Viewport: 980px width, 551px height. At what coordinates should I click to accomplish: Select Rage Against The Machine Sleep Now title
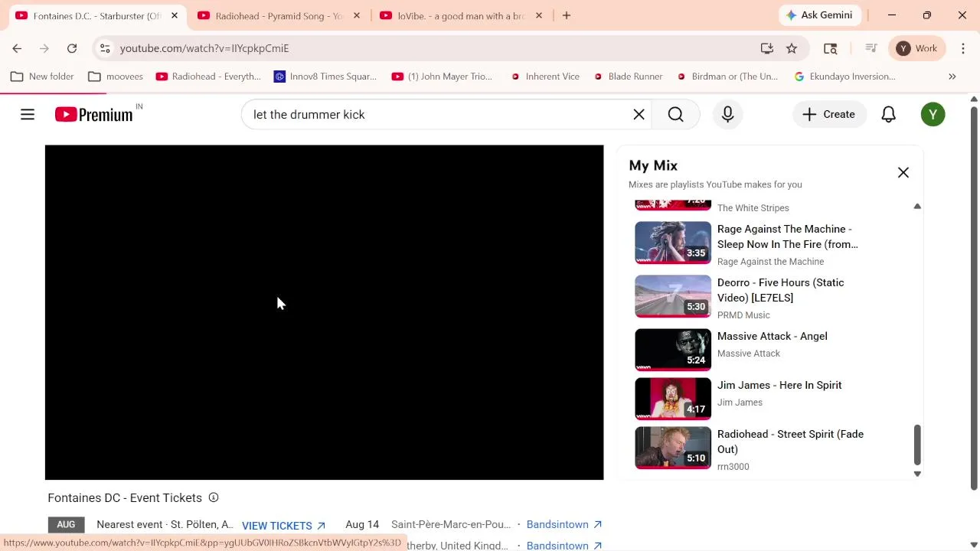point(788,236)
